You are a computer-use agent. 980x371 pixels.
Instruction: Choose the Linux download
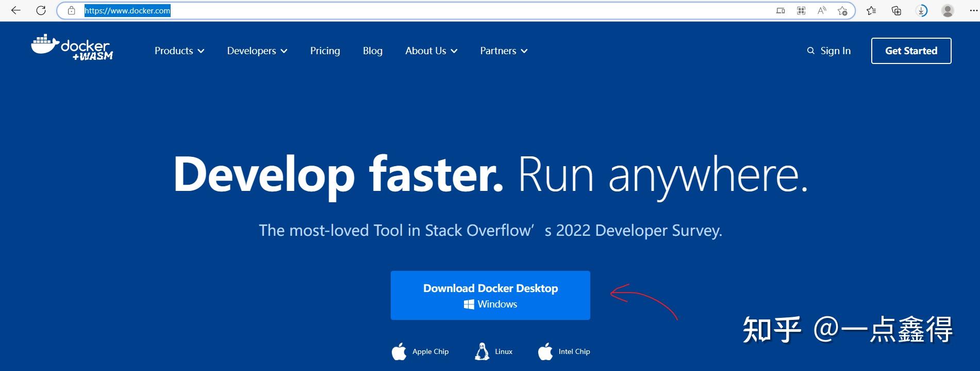(x=493, y=351)
